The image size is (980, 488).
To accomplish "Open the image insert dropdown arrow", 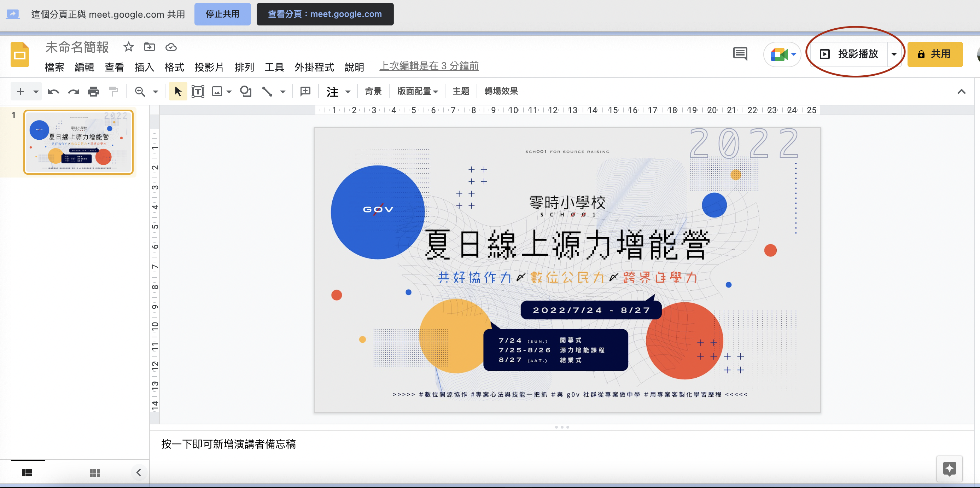I will coord(229,92).
